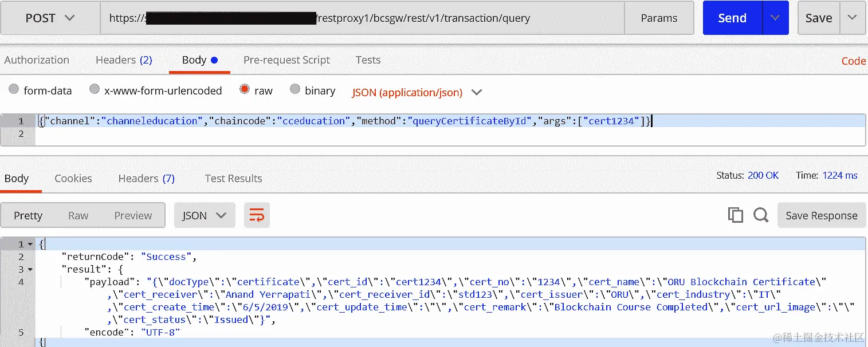The height and width of the screenshot is (347, 868).
Task: Open the JSON (application/json) content type dropdown
Action: point(417,92)
